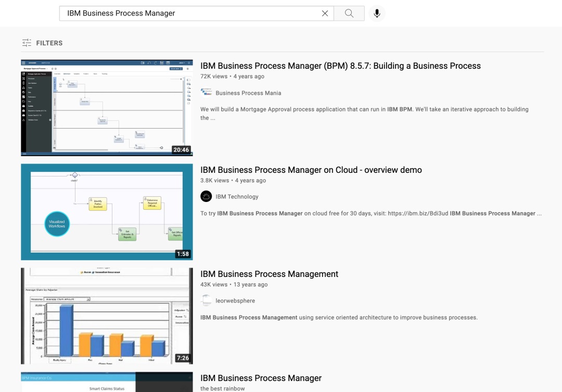
Task: Start voice search with the microphone icon
Action: coord(377,13)
